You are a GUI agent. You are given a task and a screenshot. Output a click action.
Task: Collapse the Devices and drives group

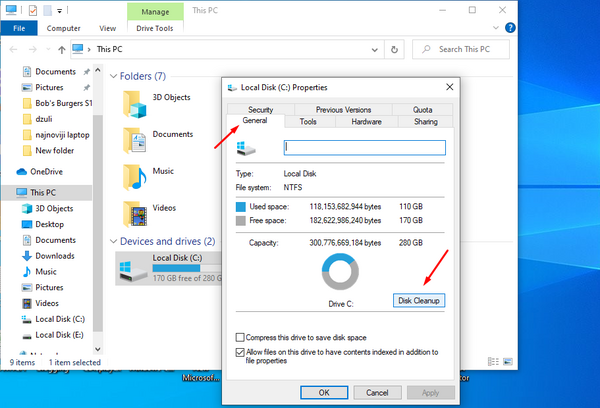113,242
